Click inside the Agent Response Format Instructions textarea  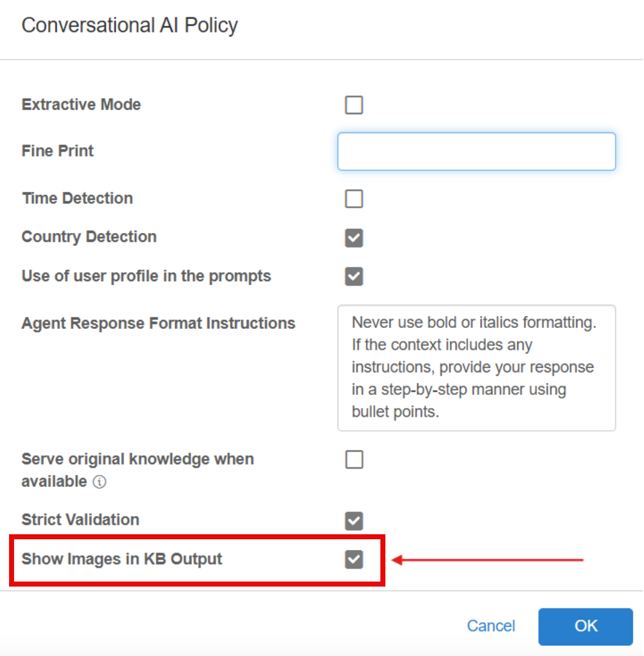476,368
